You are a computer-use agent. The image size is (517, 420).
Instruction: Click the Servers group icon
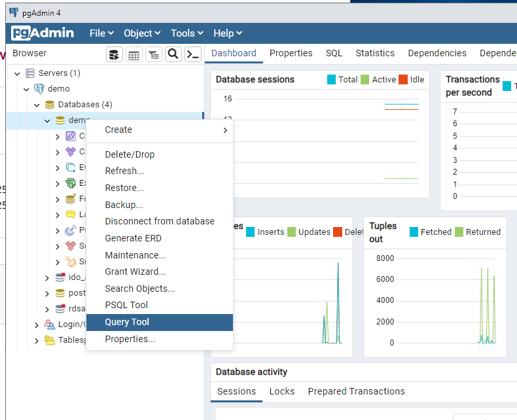30,73
